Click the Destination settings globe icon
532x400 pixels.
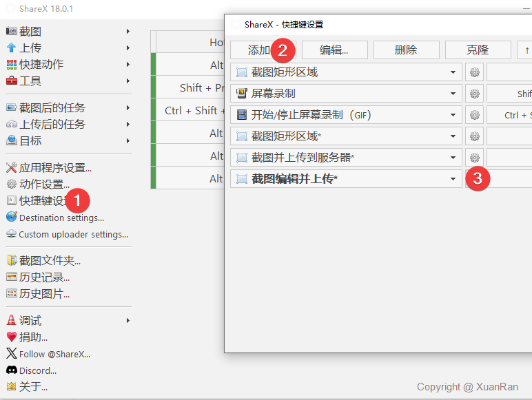click(12, 218)
